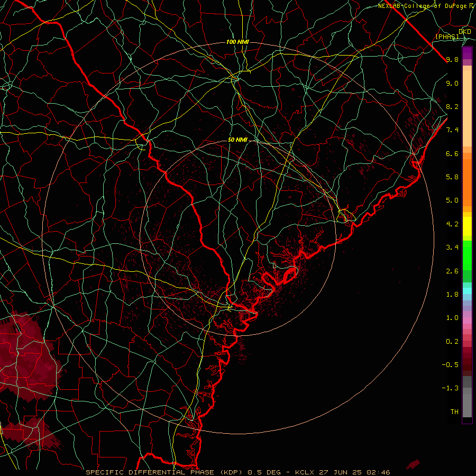
Task: Select the pink segment of the color bar
Action: (x=467, y=321)
